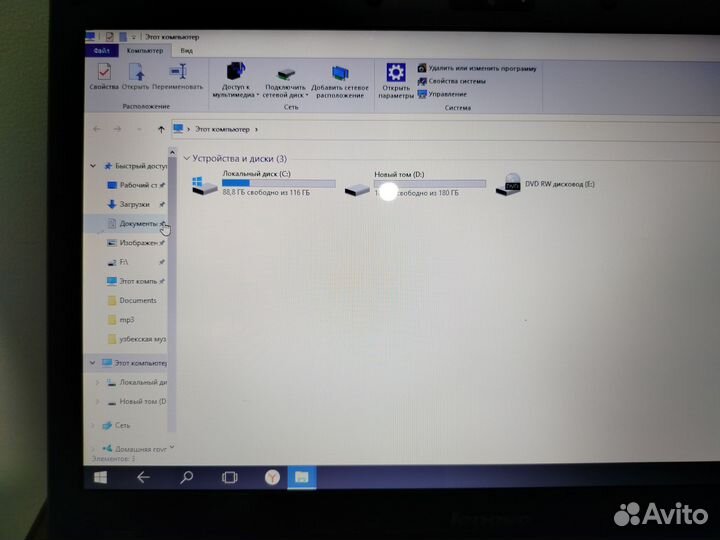
Task: Click taskbar Back arrow button
Action: pos(143,478)
